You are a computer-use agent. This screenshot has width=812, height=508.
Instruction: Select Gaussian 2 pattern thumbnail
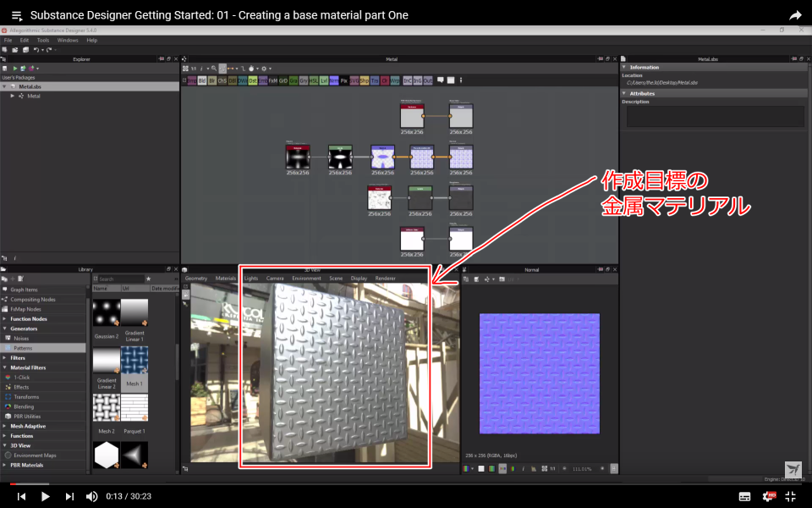coord(107,312)
